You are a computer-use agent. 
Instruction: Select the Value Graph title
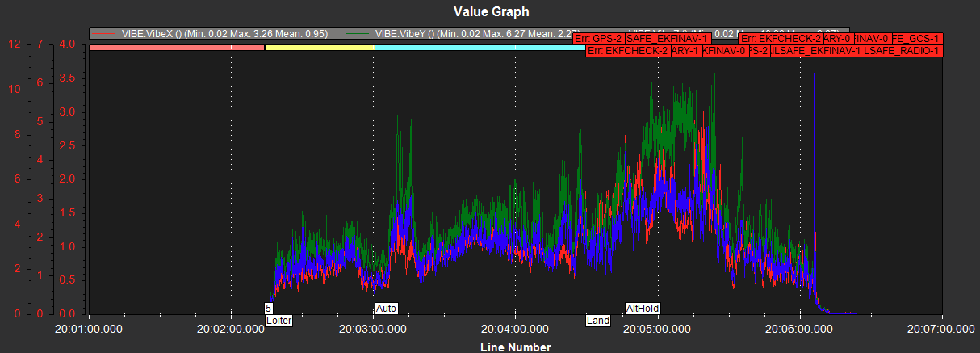point(490,11)
